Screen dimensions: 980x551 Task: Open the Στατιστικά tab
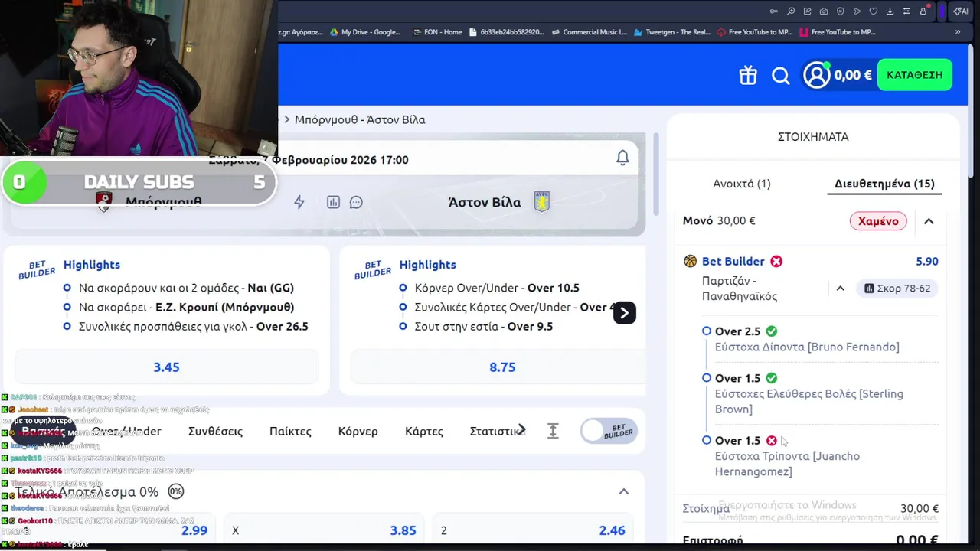click(x=494, y=431)
